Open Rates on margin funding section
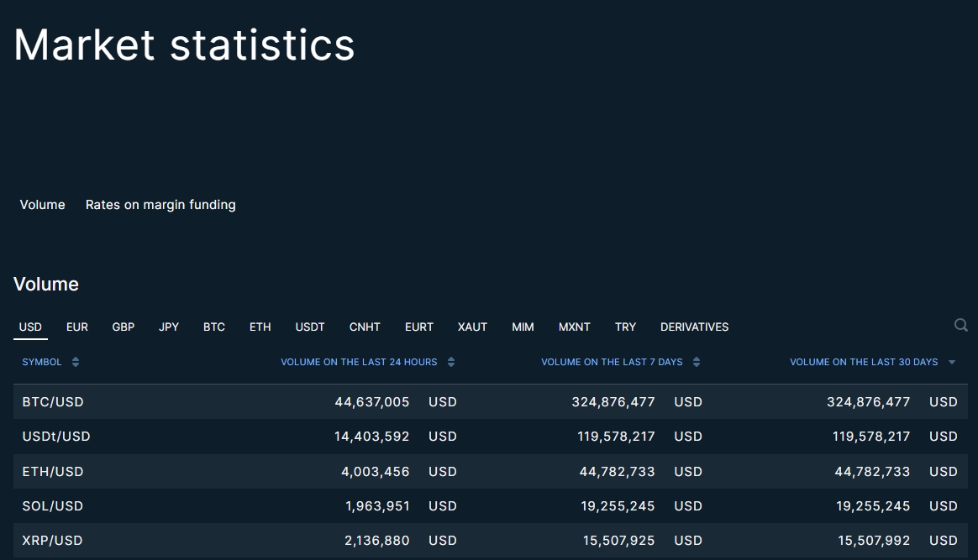Image resolution: width=978 pixels, height=560 pixels. click(160, 205)
